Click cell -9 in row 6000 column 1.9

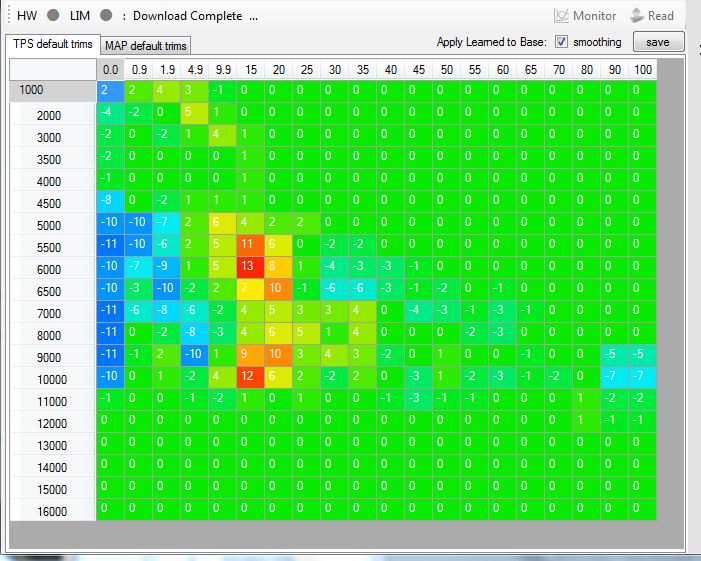pos(167,267)
